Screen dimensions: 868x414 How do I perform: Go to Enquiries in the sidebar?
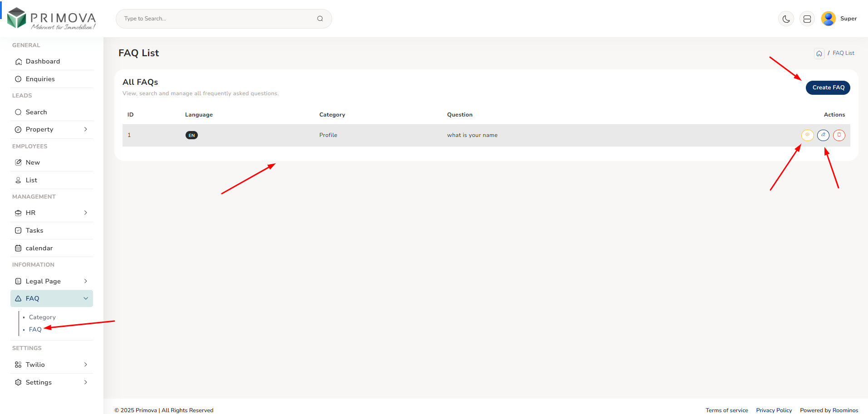pos(40,79)
